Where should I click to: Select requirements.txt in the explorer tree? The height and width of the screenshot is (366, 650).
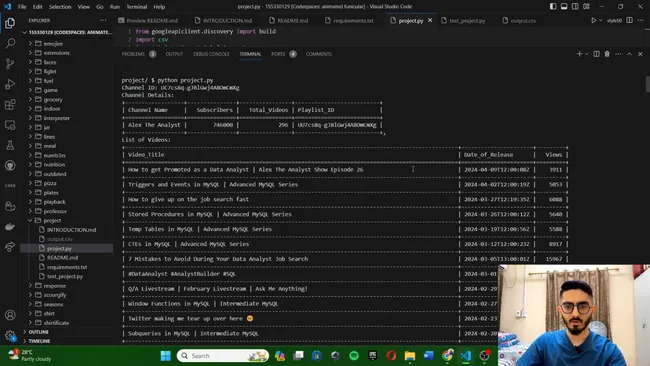(x=66, y=267)
